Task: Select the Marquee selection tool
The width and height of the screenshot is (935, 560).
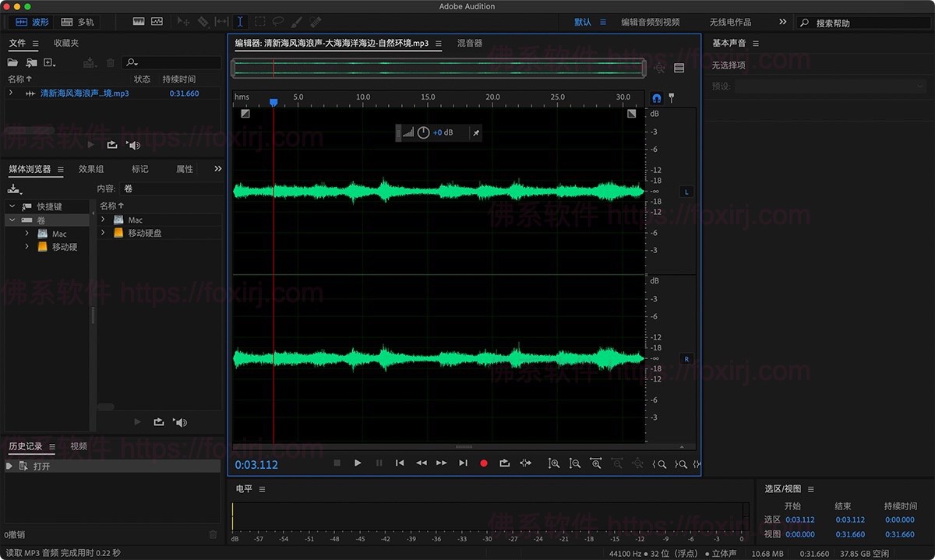Action: (259, 21)
